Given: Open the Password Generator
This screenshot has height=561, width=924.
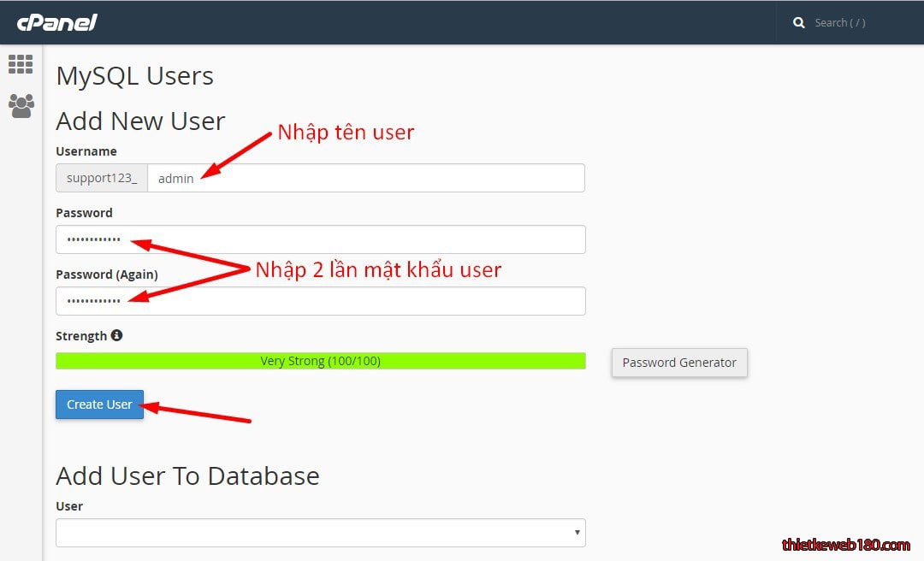Looking at the screenshot, I should pos(678,363).
